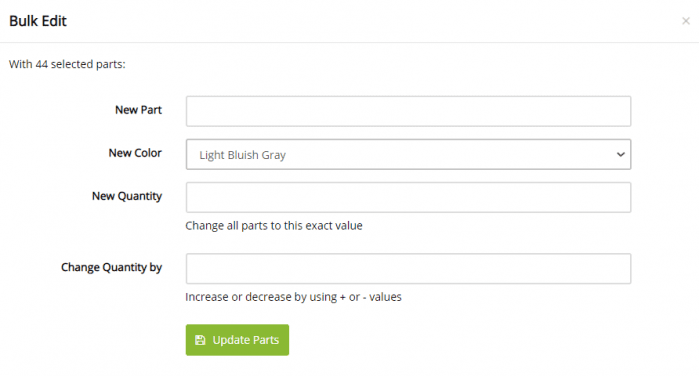Expand the New Color chevron arrow
Image resolution: width=699 pixels, height=376 pixels.
[x=621, y=155]
